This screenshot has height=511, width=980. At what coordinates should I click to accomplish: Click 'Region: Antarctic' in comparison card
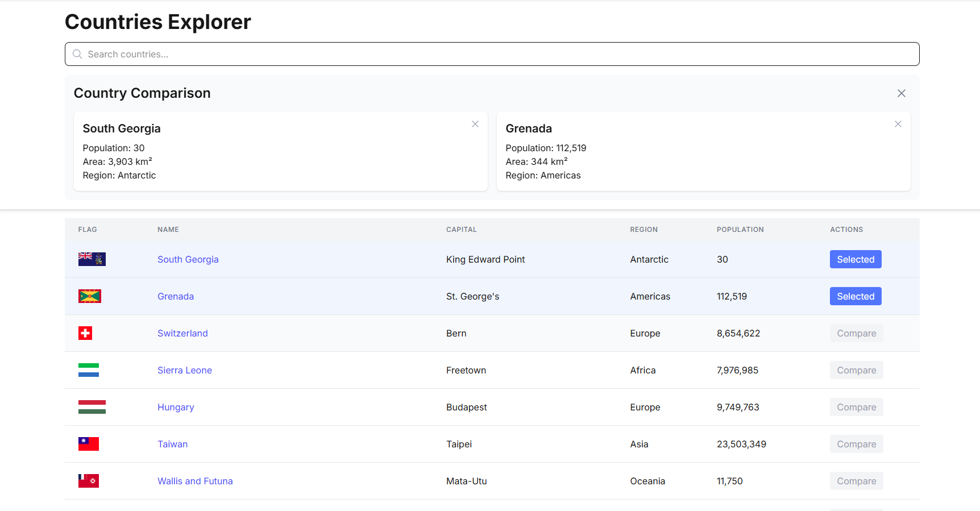tap(119, 175)
